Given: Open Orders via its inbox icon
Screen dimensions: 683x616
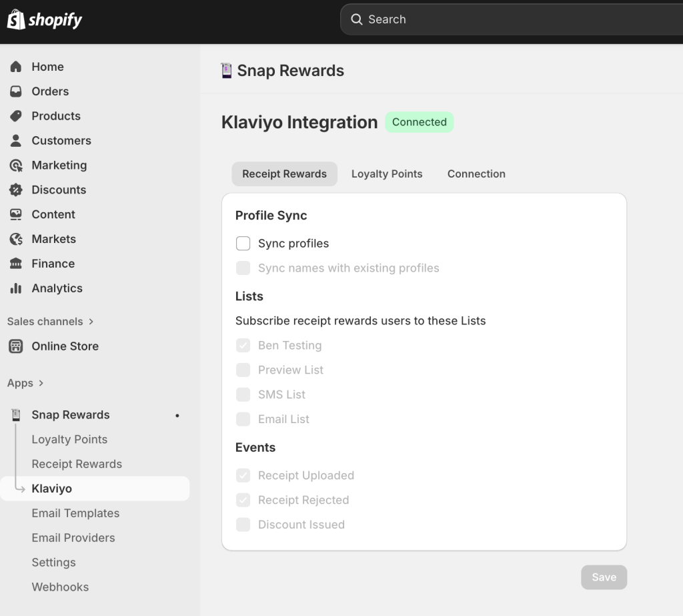Looking at the screenshot, I should 16,91.
